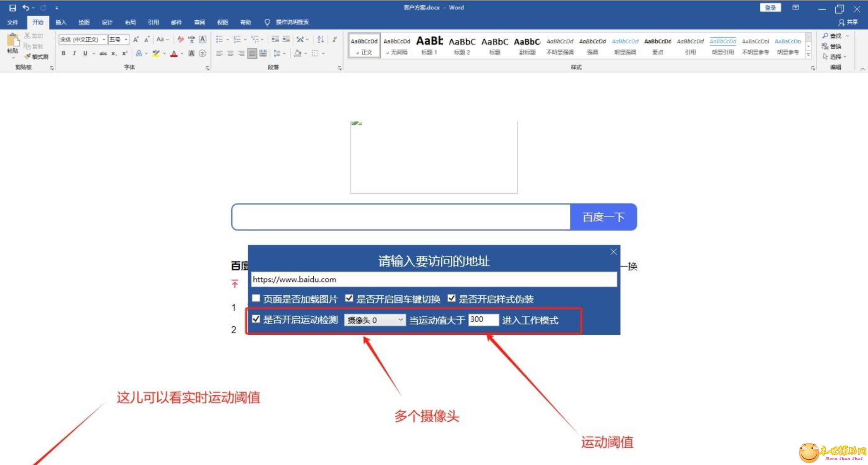Apply Underline formatting
The image size is (868, 465).
click(x=85, y=53)
